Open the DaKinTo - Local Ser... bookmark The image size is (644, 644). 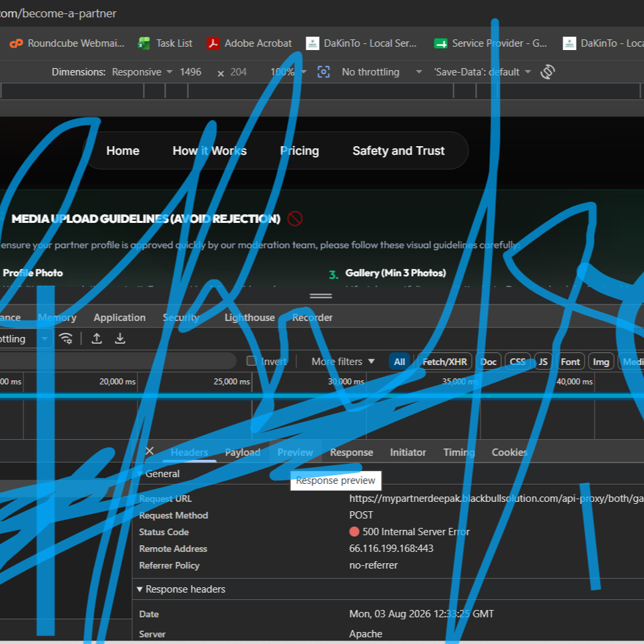click(x=362, y=43)
